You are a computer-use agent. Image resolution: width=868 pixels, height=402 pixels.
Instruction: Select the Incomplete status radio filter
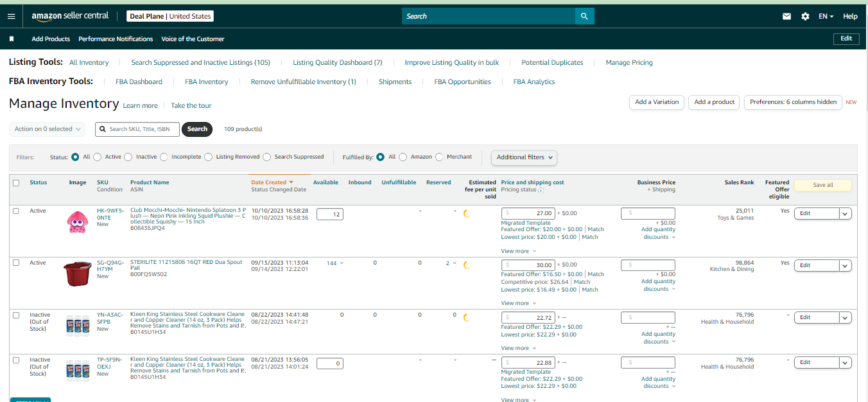pos(164,157)
